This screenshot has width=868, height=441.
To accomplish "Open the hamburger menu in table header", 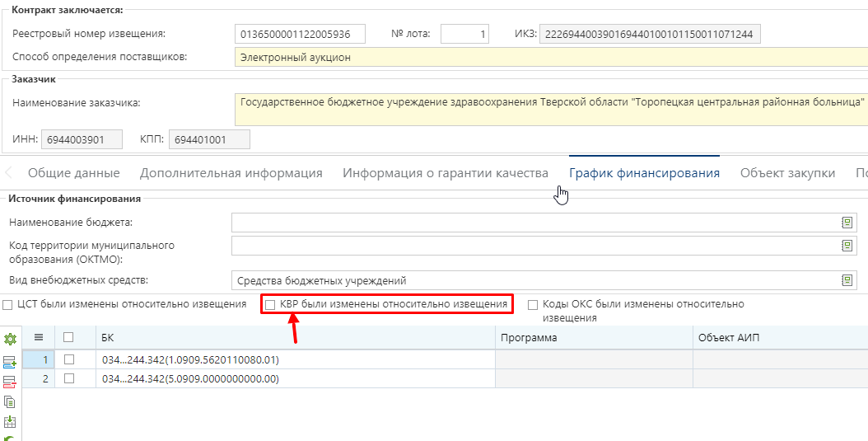I will tap(38, 337).
